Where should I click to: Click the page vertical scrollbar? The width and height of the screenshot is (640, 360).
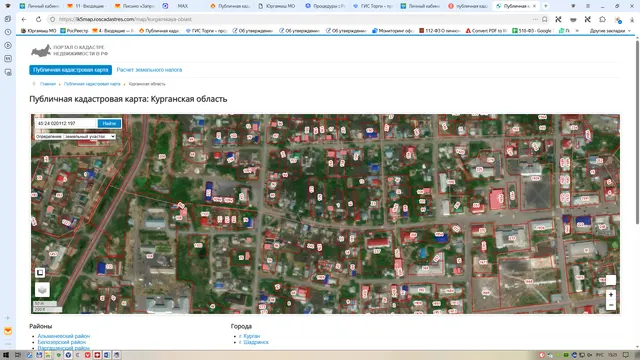637,131
